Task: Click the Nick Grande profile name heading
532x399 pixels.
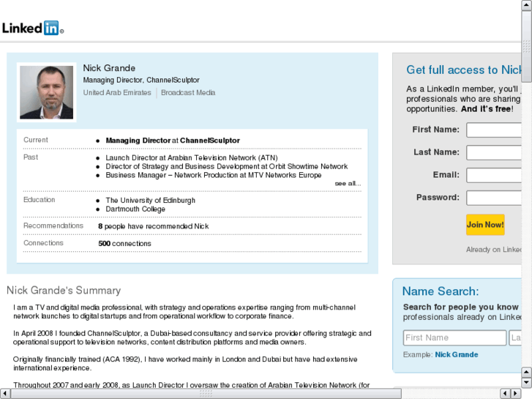Action: pyautogui.click(x=109, y=68)
